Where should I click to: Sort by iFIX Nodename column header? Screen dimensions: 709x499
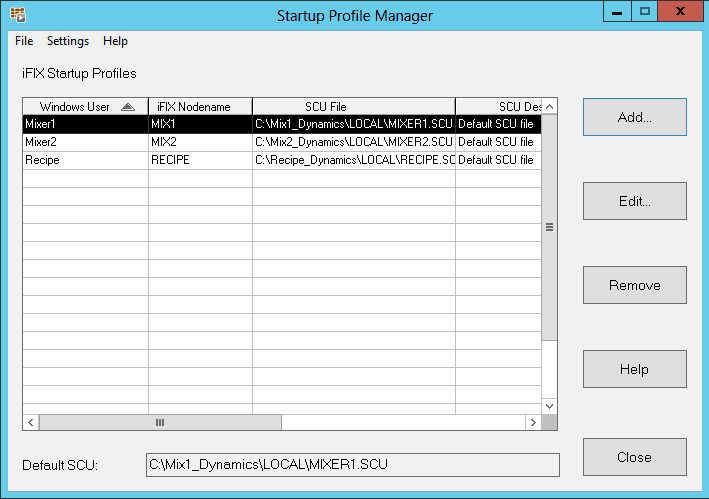click(200, 107)
